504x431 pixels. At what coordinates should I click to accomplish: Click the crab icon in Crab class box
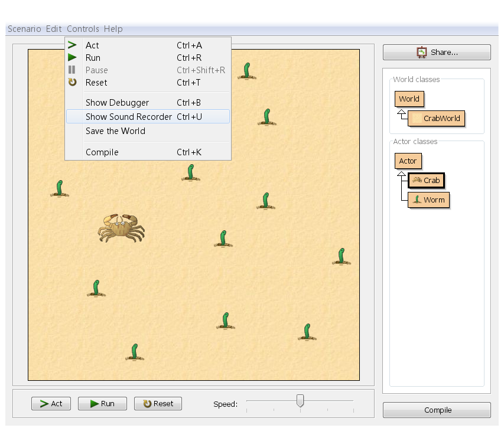[x=417, y=181]
